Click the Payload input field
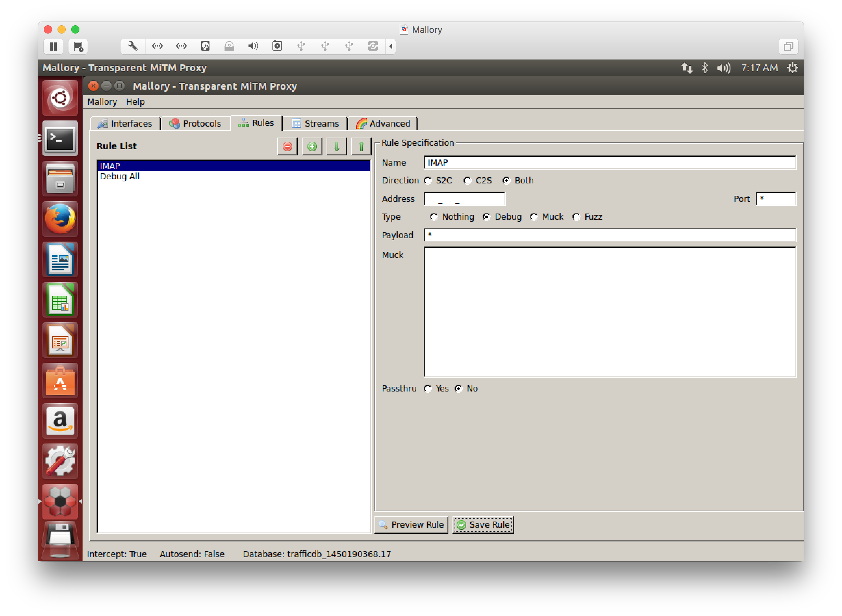 (x=610, y=235)
